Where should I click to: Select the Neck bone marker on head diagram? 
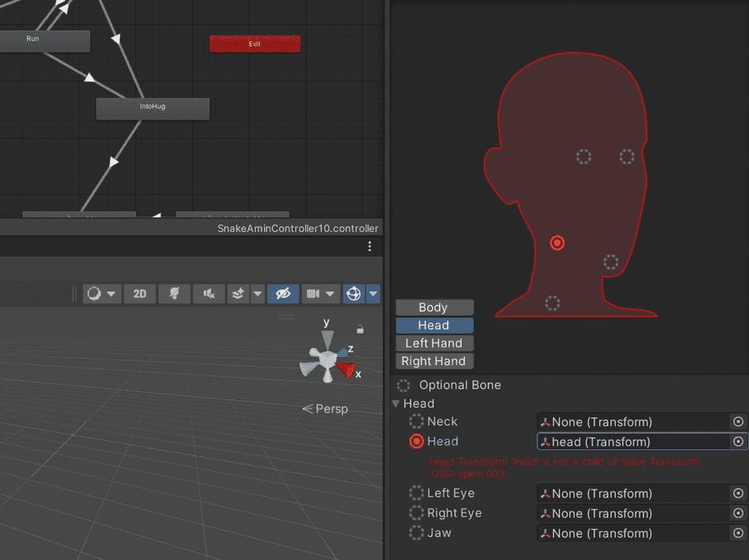[552, 303]
